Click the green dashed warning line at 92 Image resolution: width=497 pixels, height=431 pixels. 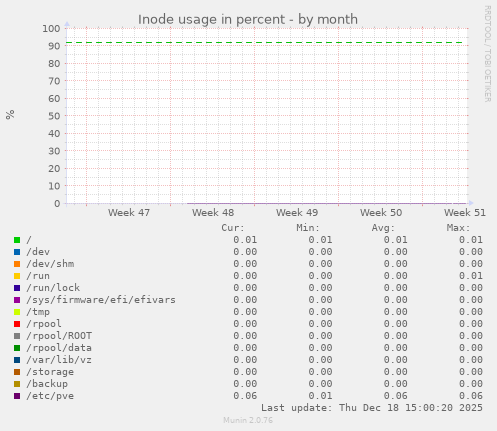pos(264,43)
